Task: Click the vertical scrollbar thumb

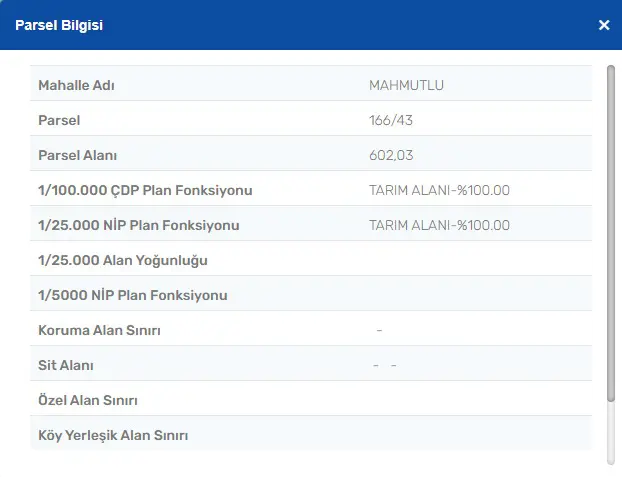Action: tap(611, 234)
